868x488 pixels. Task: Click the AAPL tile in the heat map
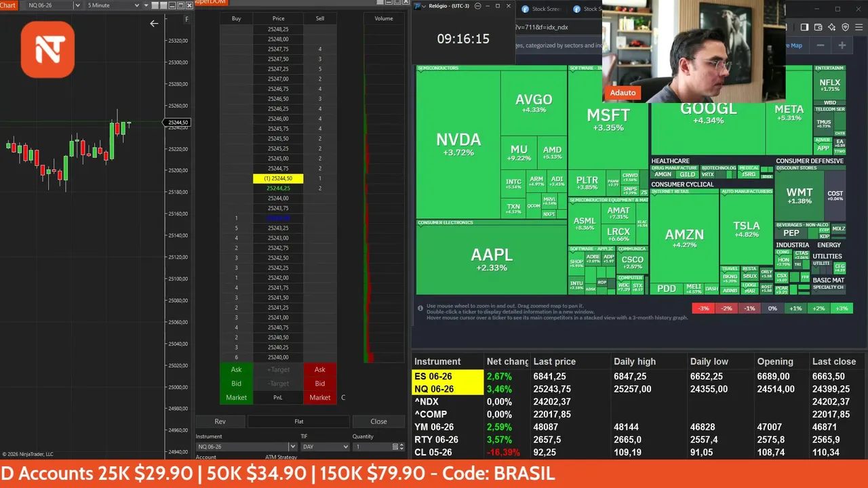(x=492, y=258)
